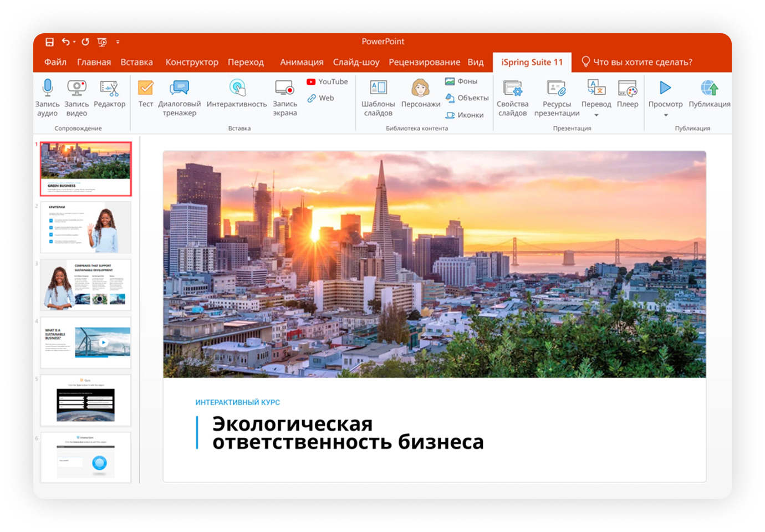Image resolution: width=765 pixels, height=532 pixels.
Task: Add an Интерактивность interaction
Action: coord(237,88)
